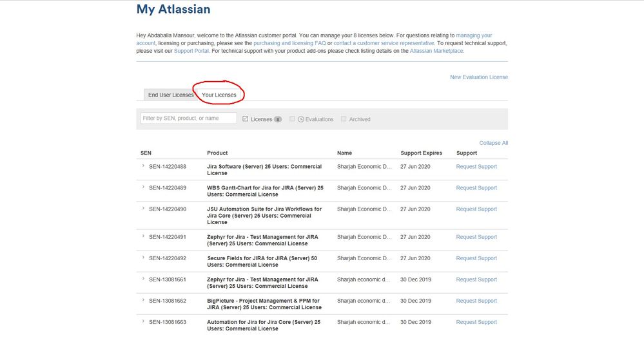The width and height of the screenshot is (644, 360).
Task: Request Support for BigPicture license
Action: (x=476, y=301)
